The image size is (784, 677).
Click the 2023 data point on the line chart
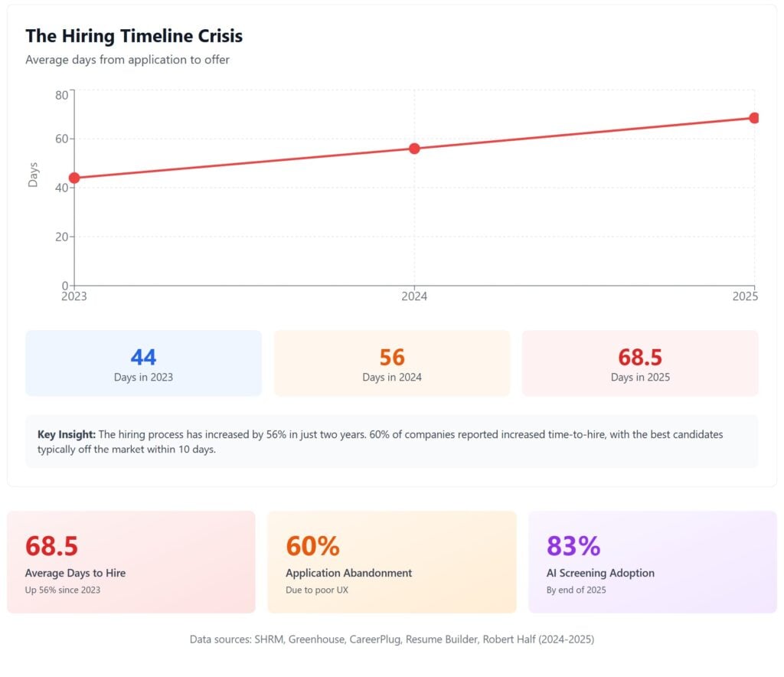74,178
